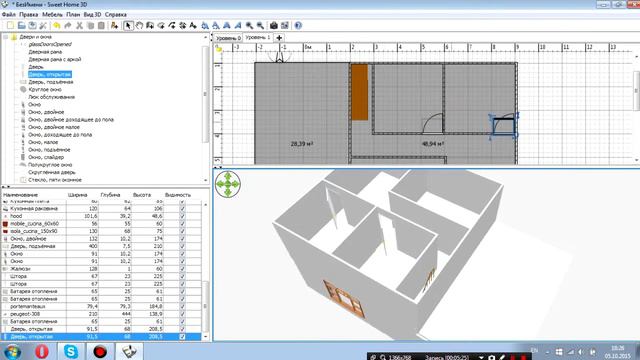Select the Create dimensions tool
This screenshot has width=640, height=360.
(x=182, y=25)
